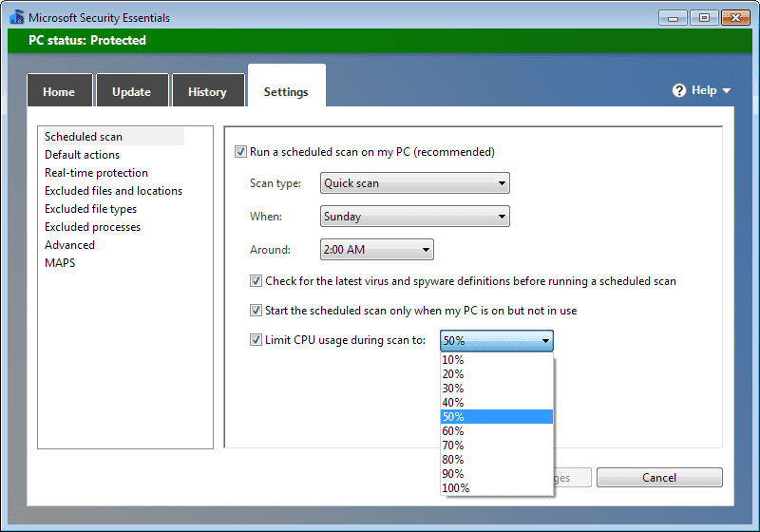This screenshot has width=760, height=532.
Task: Open the Around time dropdown
Action: [376, 250]
